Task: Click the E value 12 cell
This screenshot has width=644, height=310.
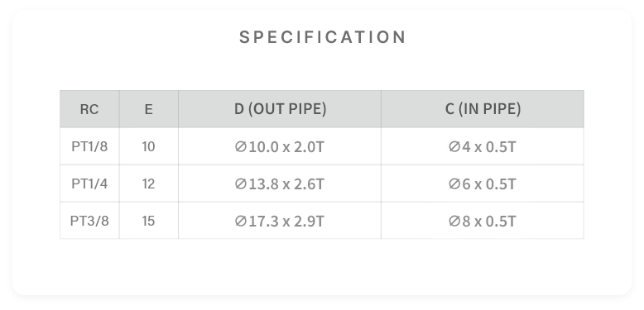Action: tap(149, 184)
